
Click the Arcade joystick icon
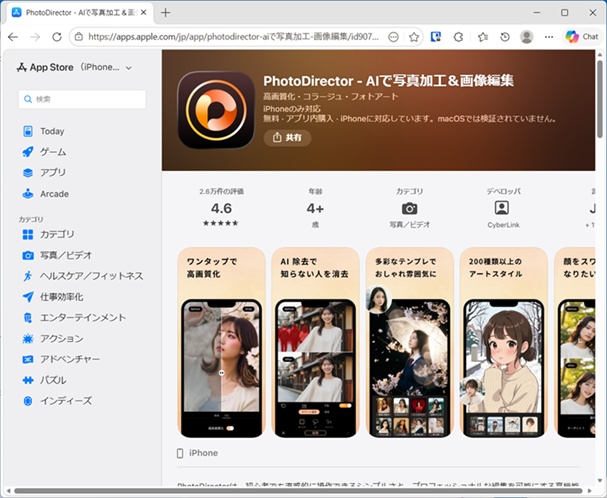(28, 194)
